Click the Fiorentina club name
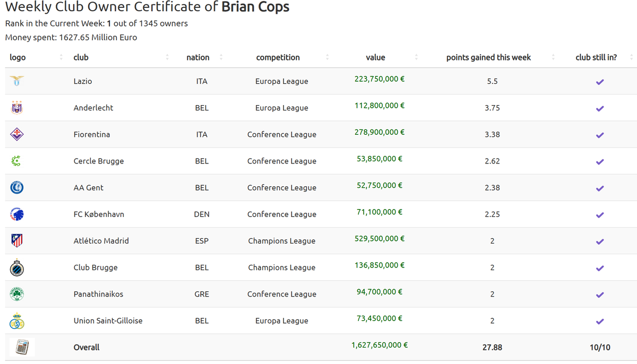This screenshot has width=637, height=364. pyautogui.click(x=92, y=134)
